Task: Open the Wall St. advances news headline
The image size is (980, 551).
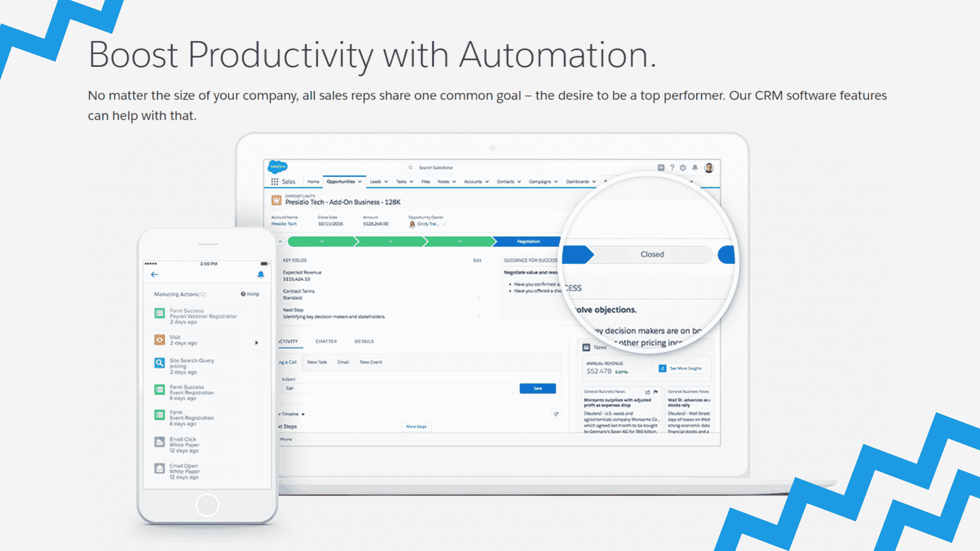Action: (689, 403)
